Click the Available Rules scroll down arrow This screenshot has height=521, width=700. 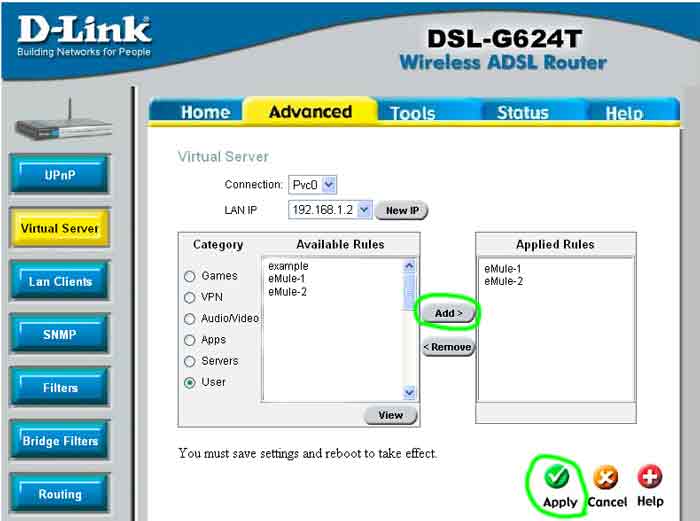pos(409,392)
